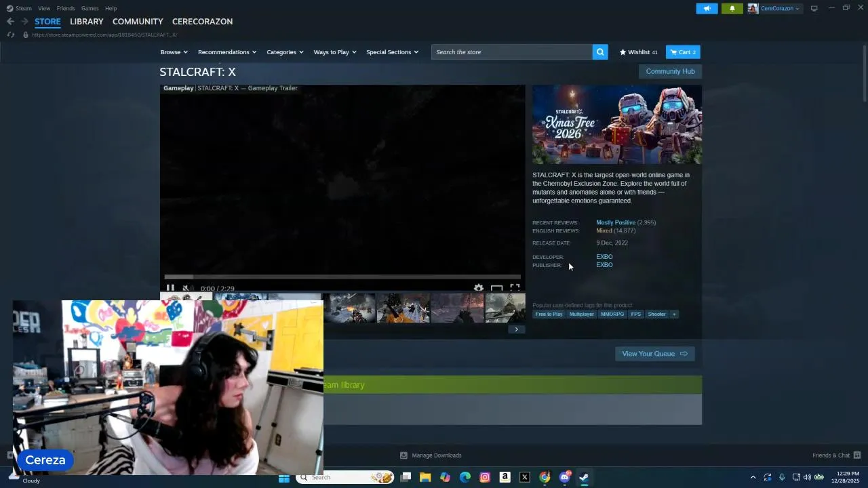The height and width of the screenshot is (488, 868).
Task: Open the Mostly Positive recent reviews link
Action: [x=616, y=222]
